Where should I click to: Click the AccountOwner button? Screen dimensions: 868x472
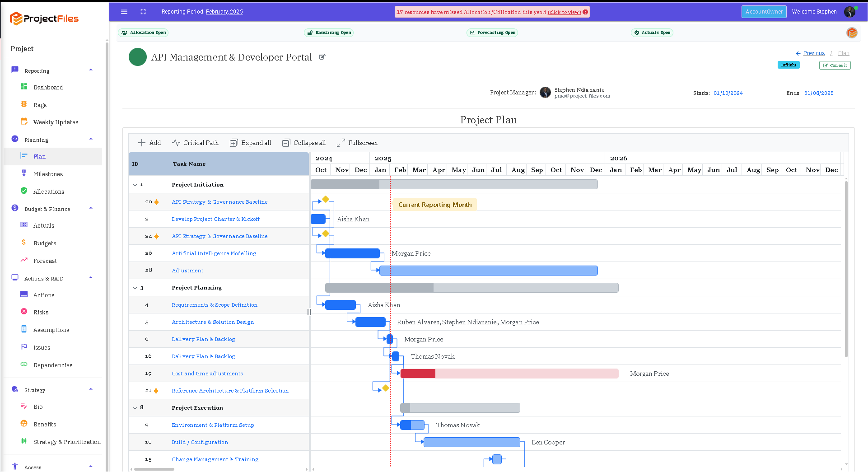pos(764,12)
